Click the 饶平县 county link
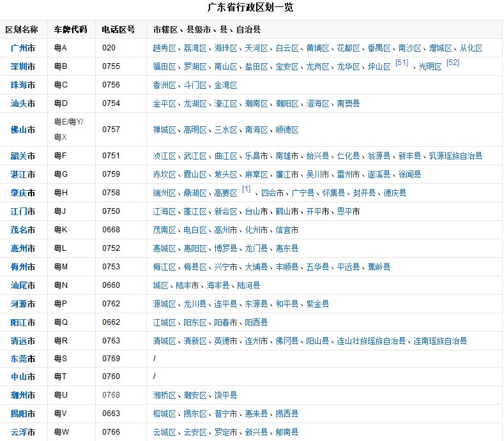 tap(225, 395)
